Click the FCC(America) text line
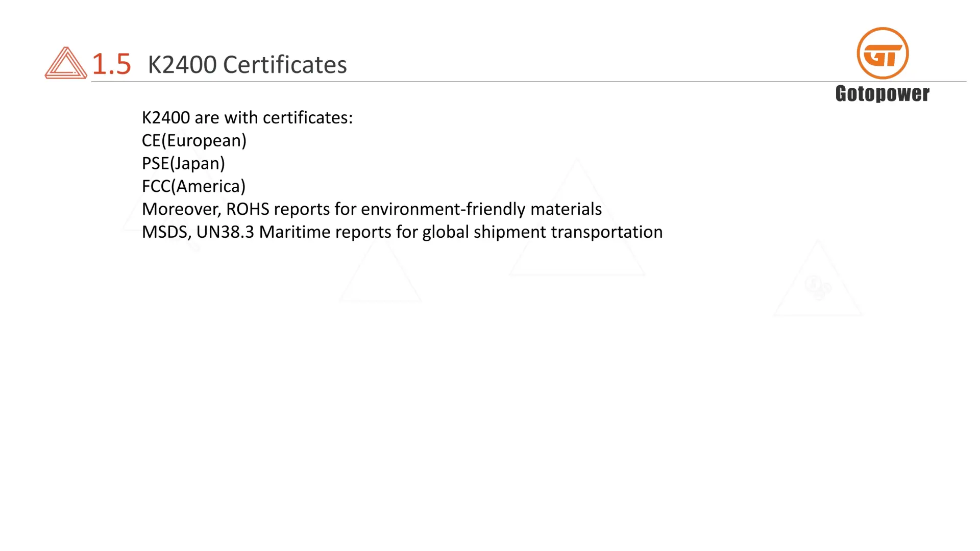Image resolution: width=980 pixels, height=551 pixels. pyautogui.click(x=193, y=186)
